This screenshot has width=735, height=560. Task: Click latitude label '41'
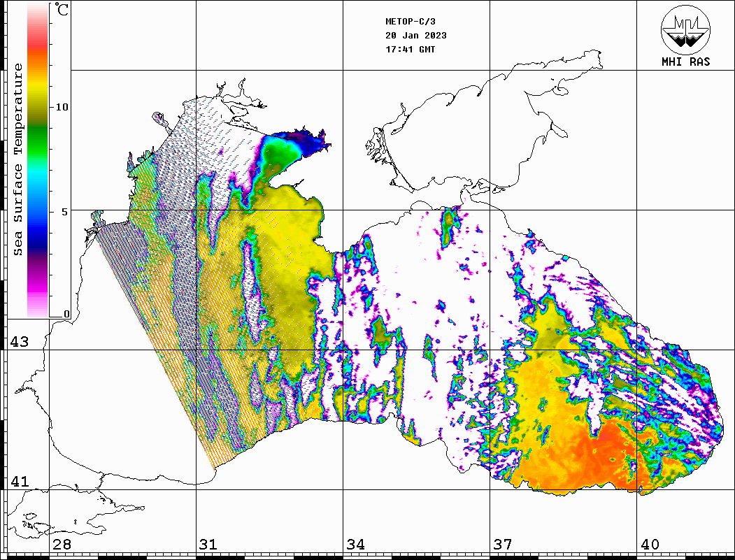(x=19, y=482)
